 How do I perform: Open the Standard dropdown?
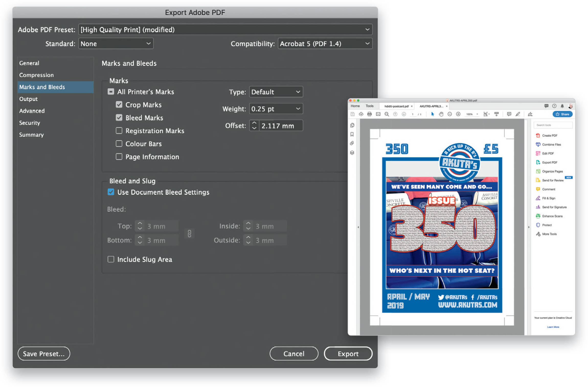tap(116, 44)
